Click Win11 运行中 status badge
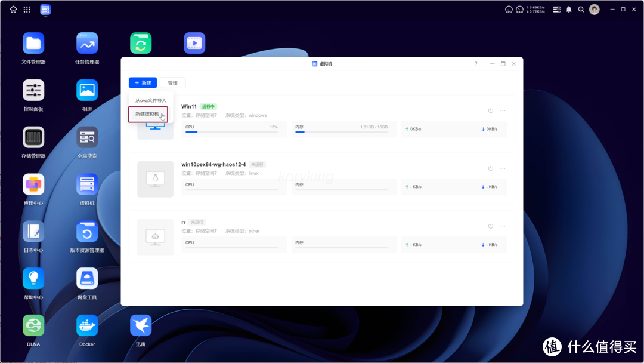 208,106
